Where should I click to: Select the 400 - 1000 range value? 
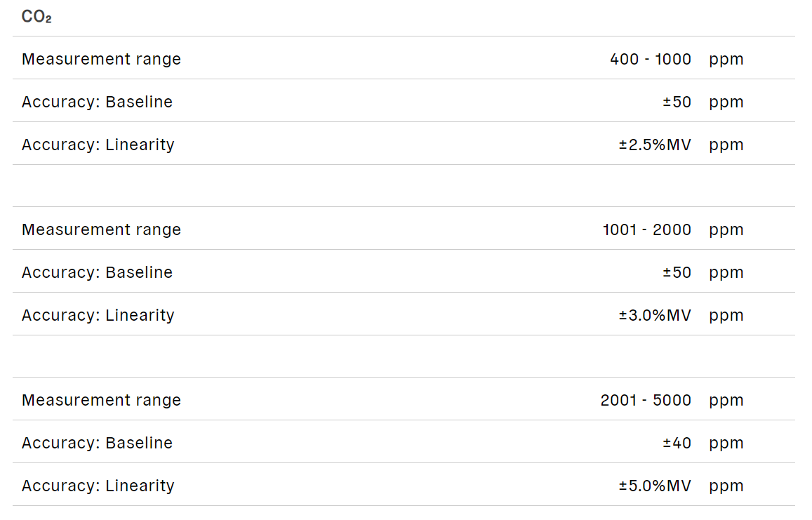pyautogui.click(x=651, y=59)
